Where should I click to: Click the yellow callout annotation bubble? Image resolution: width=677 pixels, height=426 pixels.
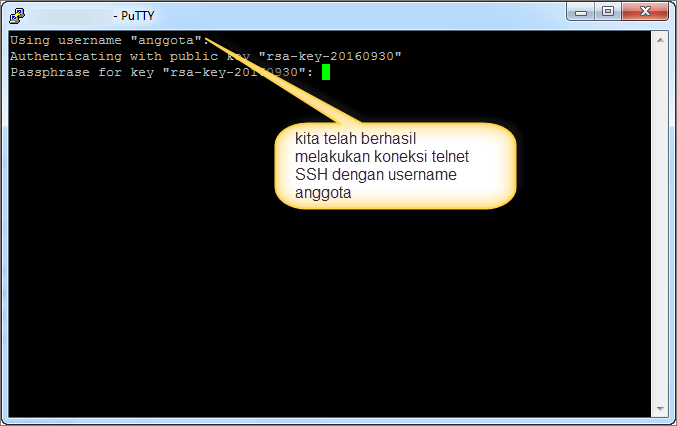[395, 166]
